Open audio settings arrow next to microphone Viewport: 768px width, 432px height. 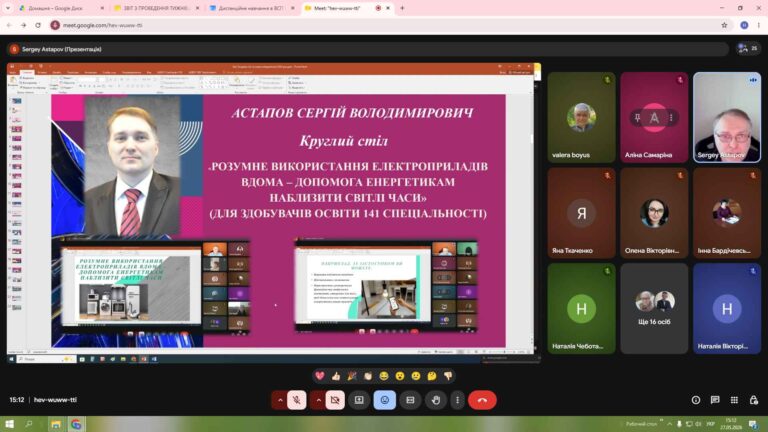coord(280,400)
